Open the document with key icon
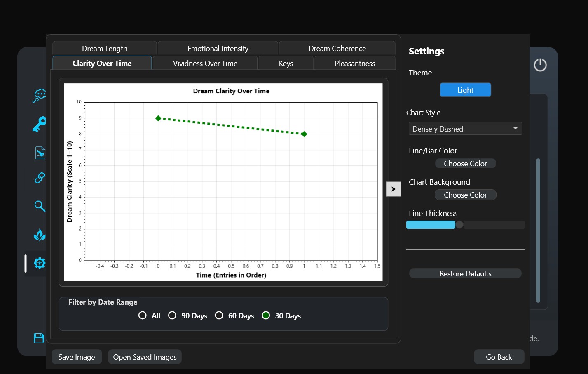Viewport: 588px width, 374px height. coord(40,153)
